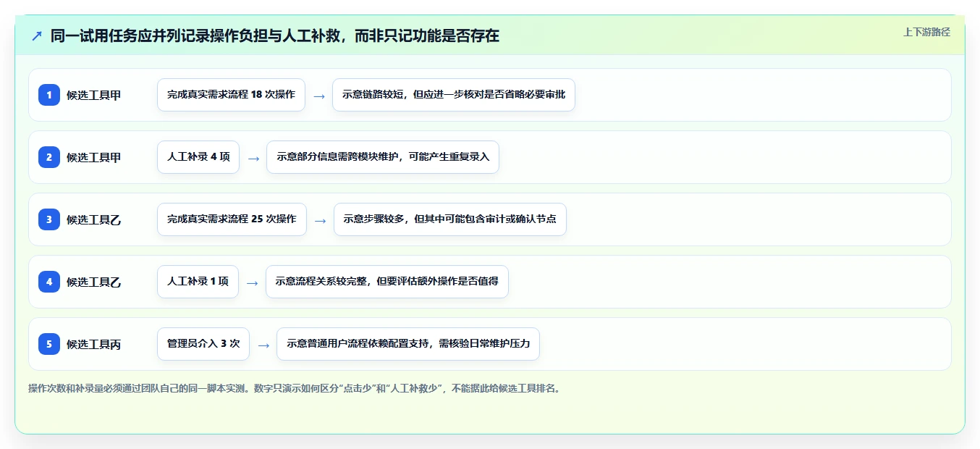This screenshot has height=449, width=980.
Task: Click the arrow after 18 次操作 chip
Action: click(x=319, y=96)
